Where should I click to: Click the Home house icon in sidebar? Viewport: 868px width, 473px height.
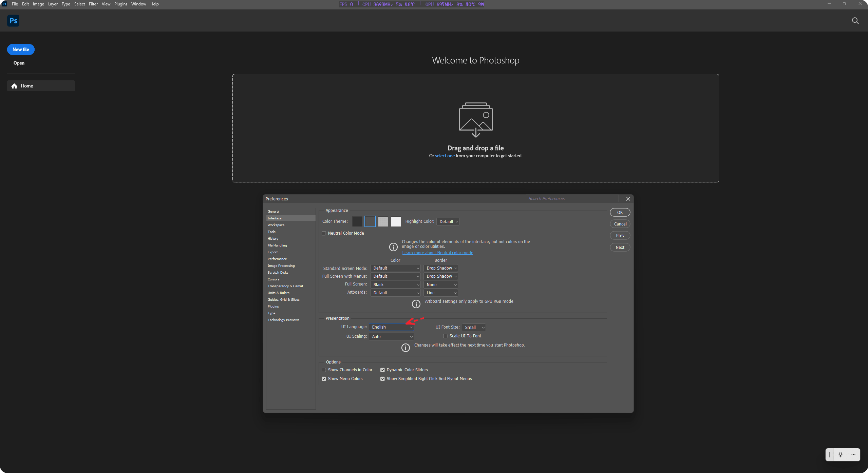tap(14, 86)
